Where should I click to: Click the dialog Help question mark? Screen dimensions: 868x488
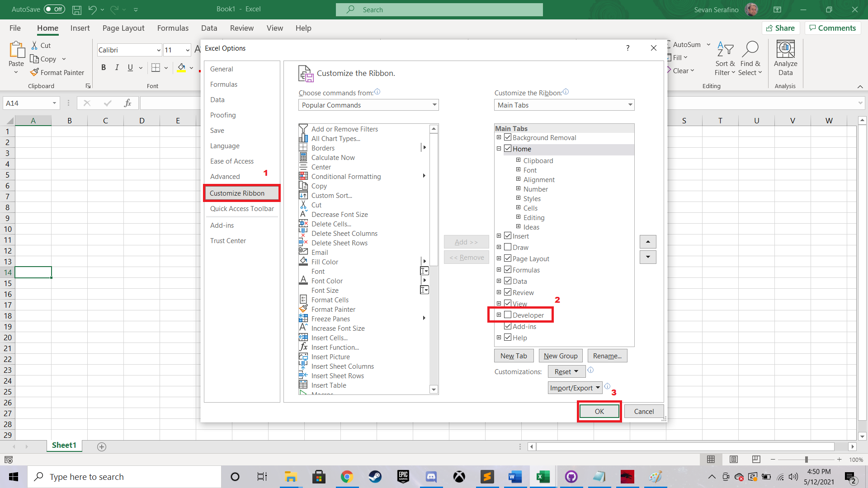(627, 48)
